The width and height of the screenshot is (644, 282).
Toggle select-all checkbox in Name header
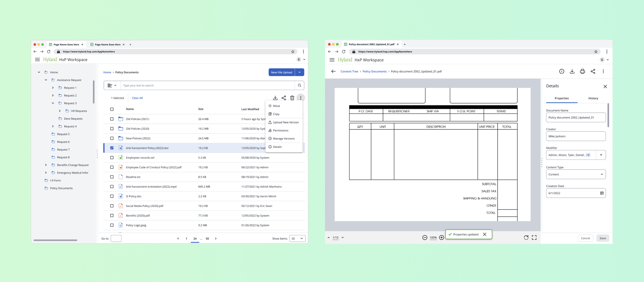112,109
